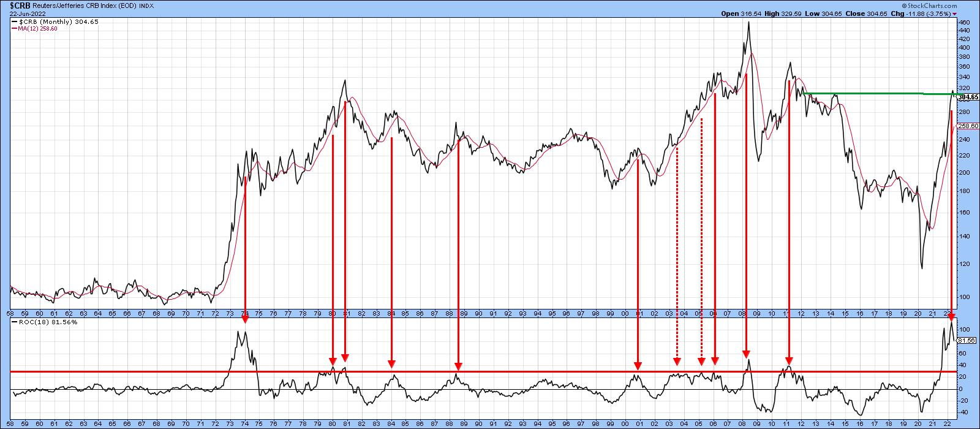Click the -20 label on the ROC axis
This screenshot has height=429, width=980.
point(963,400)
